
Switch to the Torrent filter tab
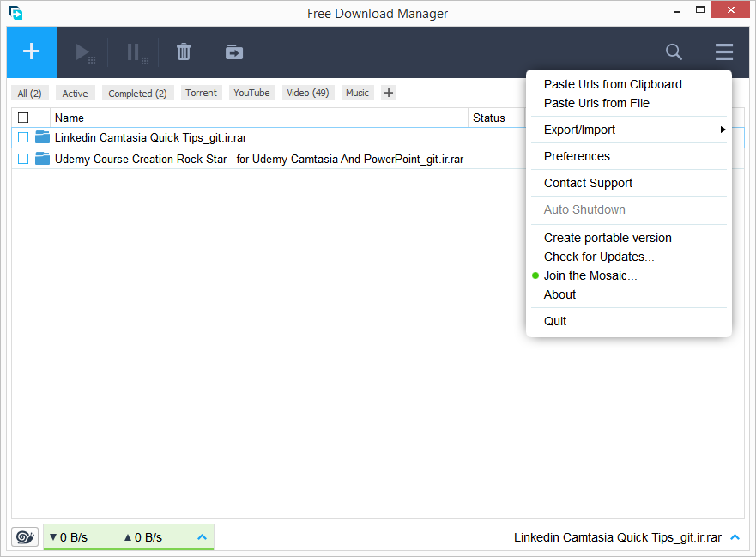click(x=201, y=93)
